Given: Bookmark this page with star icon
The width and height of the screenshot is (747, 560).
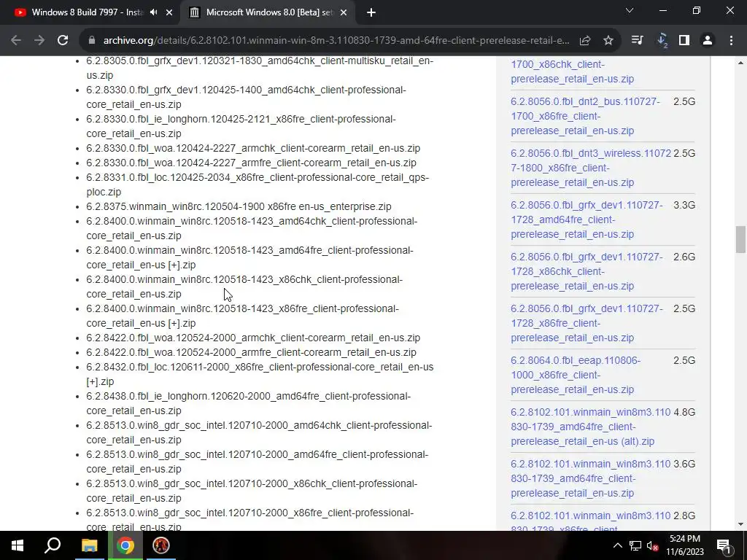Looking at the screenshot, I should 608,41.
